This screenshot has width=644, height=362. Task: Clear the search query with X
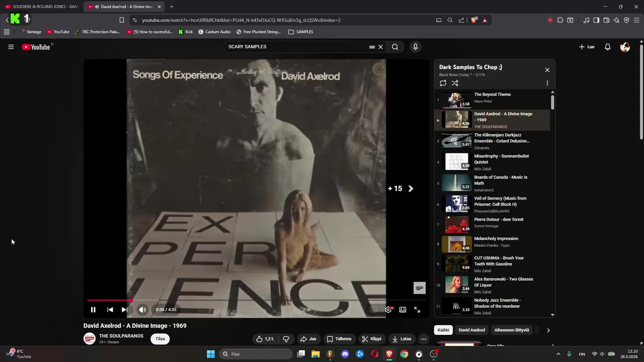[x=381, y=47]
